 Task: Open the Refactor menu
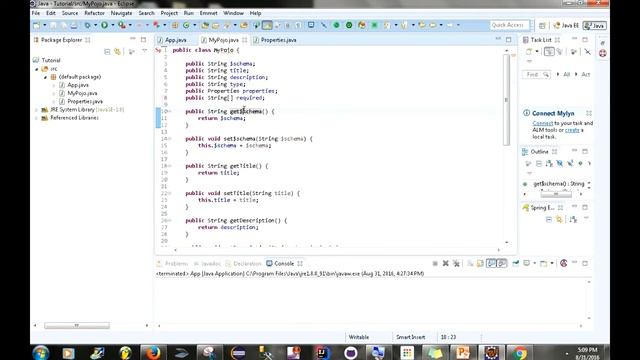[x=94, y=13]
